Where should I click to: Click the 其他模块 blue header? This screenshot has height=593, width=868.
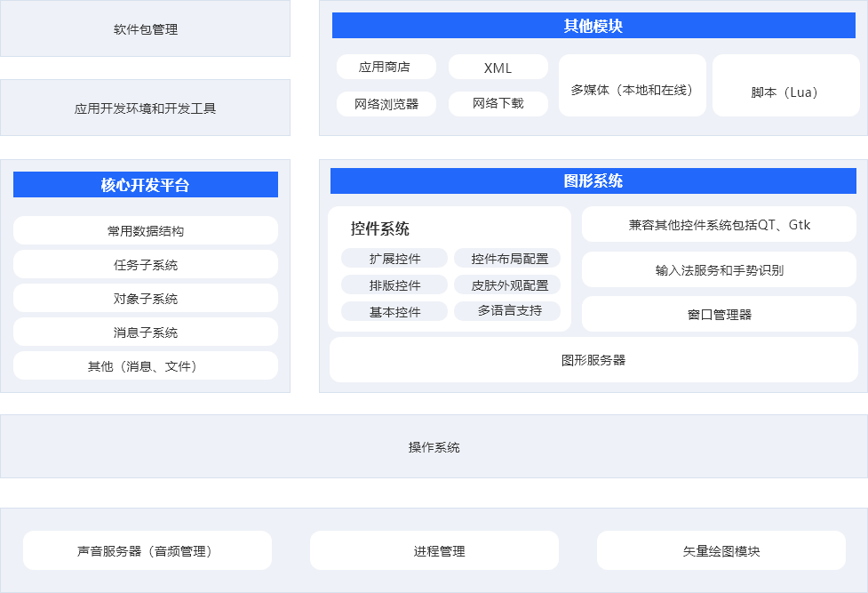tap(593, 26)
